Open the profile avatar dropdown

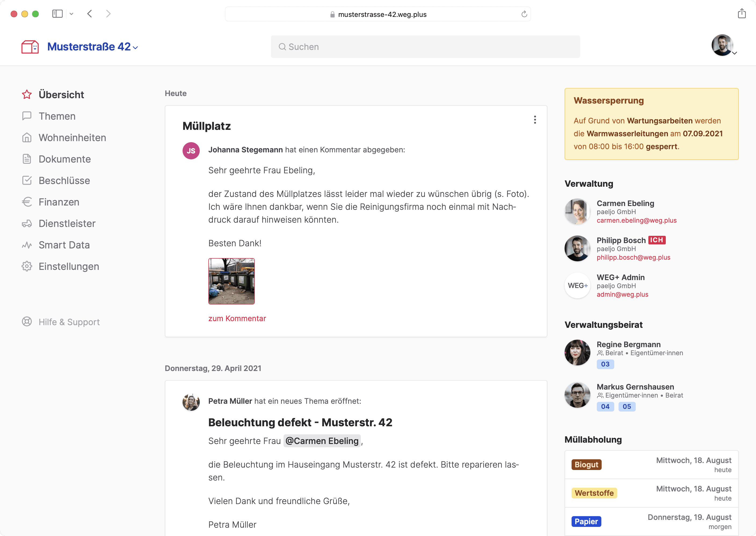tap(723, 46)
